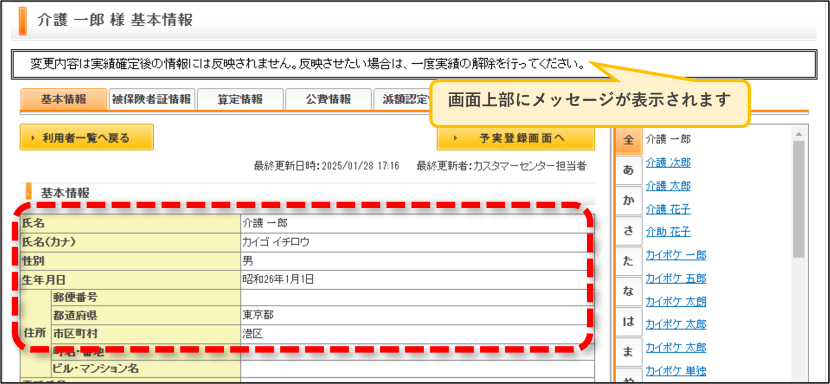Filter user list by か index

[629, 201]
